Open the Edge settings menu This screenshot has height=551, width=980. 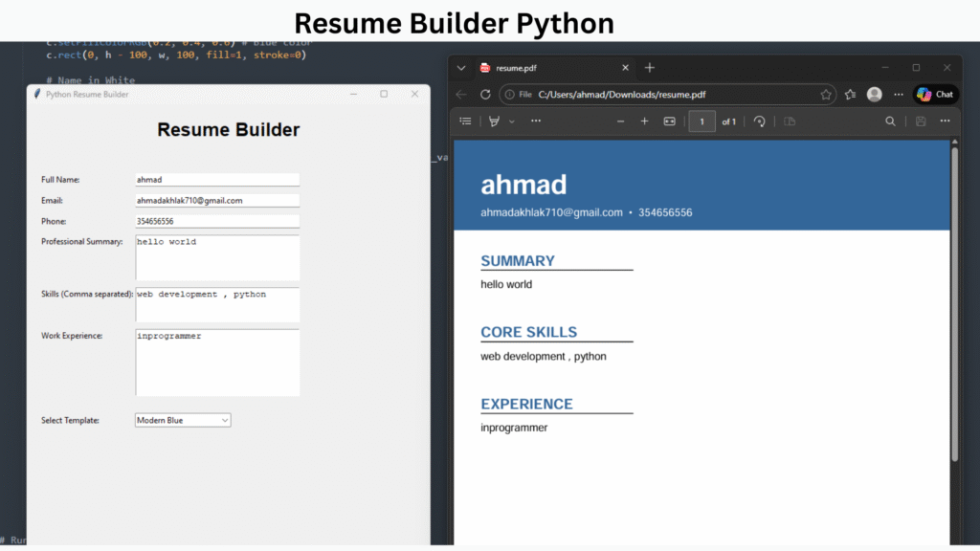tap(898, 94)
